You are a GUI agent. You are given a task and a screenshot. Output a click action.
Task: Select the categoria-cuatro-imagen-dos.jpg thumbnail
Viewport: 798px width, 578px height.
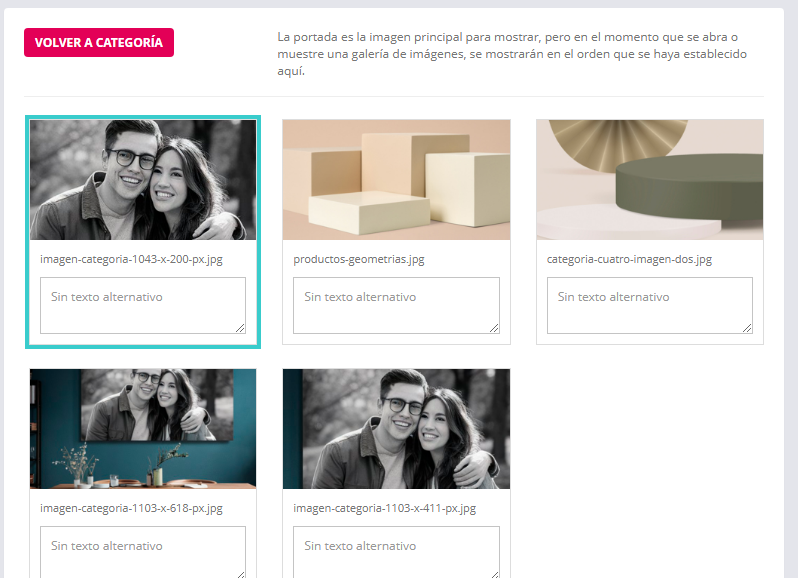(x=650, y=180)
